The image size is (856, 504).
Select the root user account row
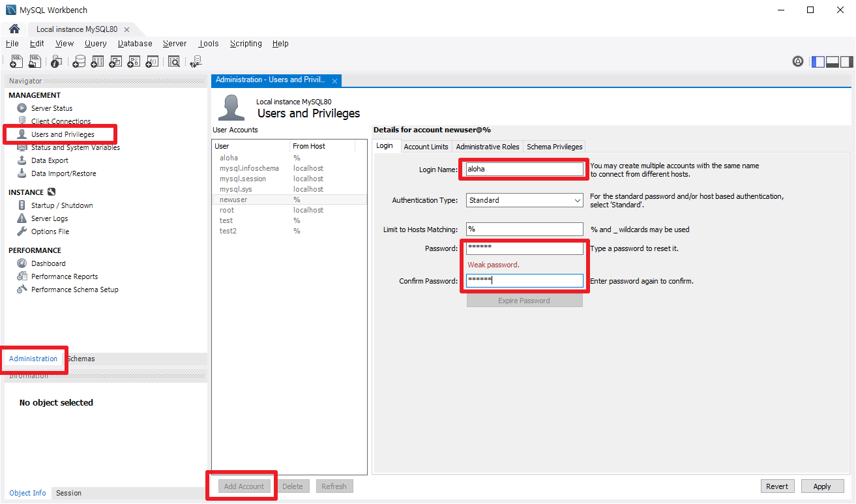pyautogui.click(x=289, y=210)
